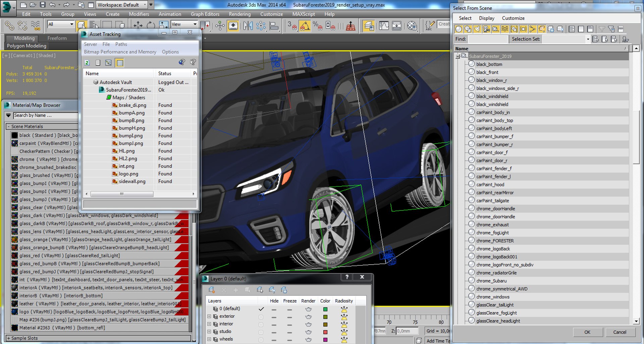Click OK in Select From Scene

click(x=587, y=332)
